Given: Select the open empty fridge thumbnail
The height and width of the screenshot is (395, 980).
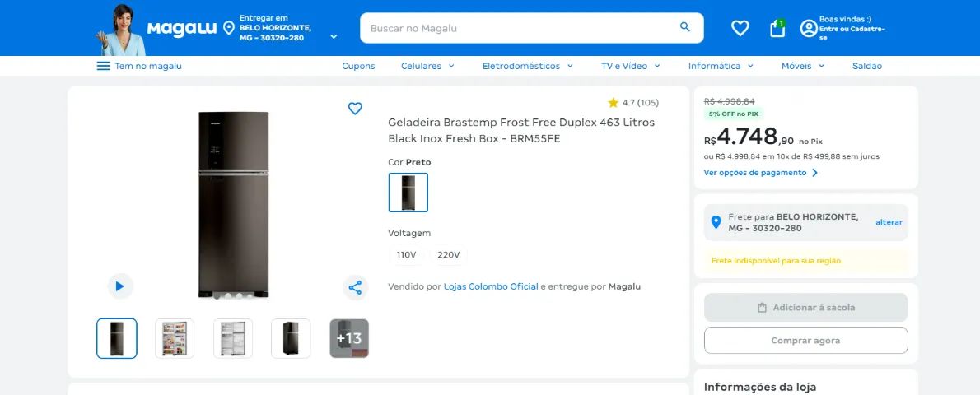Looking at the screenshot, I should coord(233,338).
